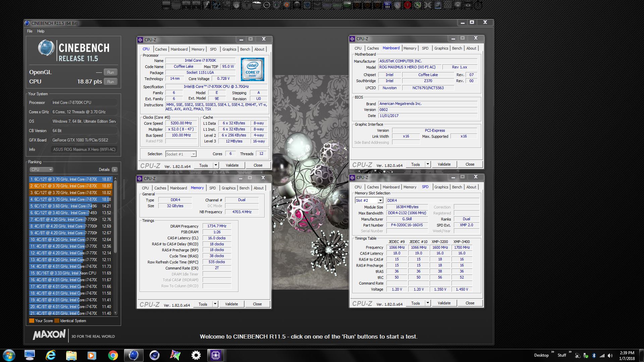Click the red T icon in top dock
Image resolution: width=644 pixels, height=362 pixels.
[407, 5]
